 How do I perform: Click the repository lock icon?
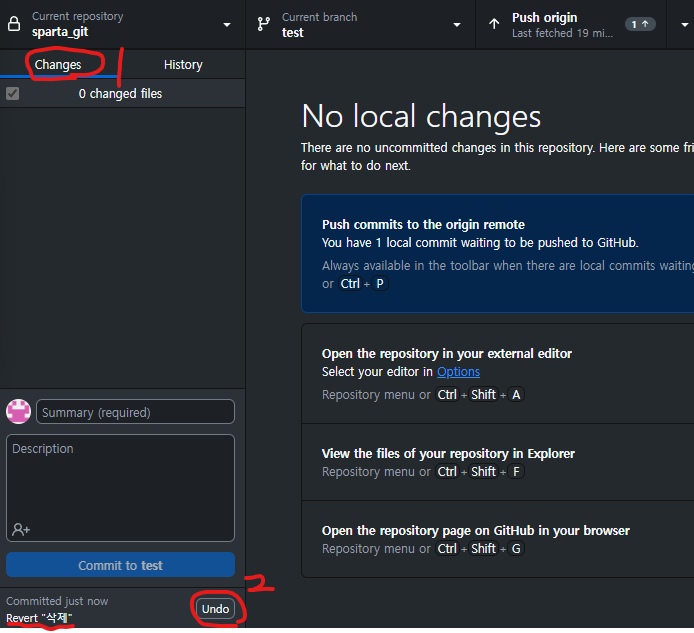point(14,24)
